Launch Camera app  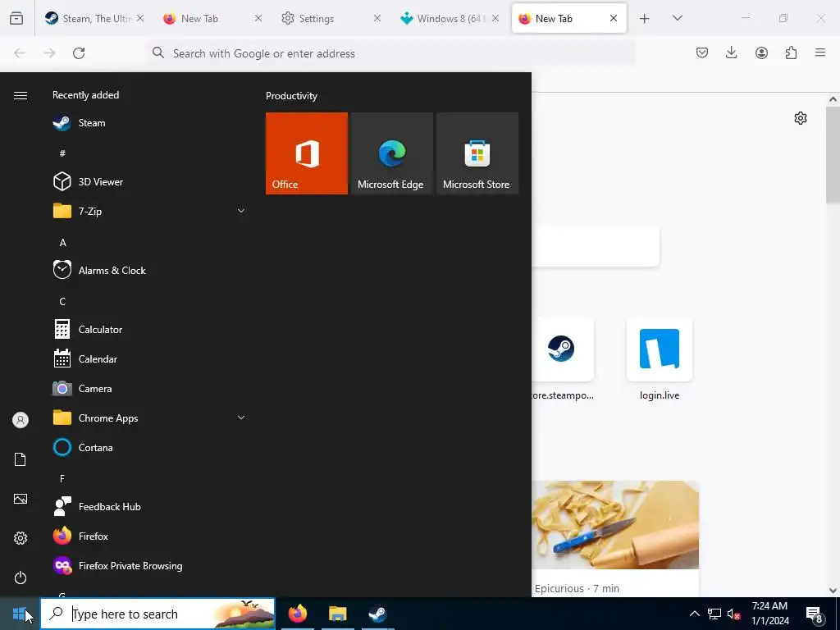(x=149, y=388)
